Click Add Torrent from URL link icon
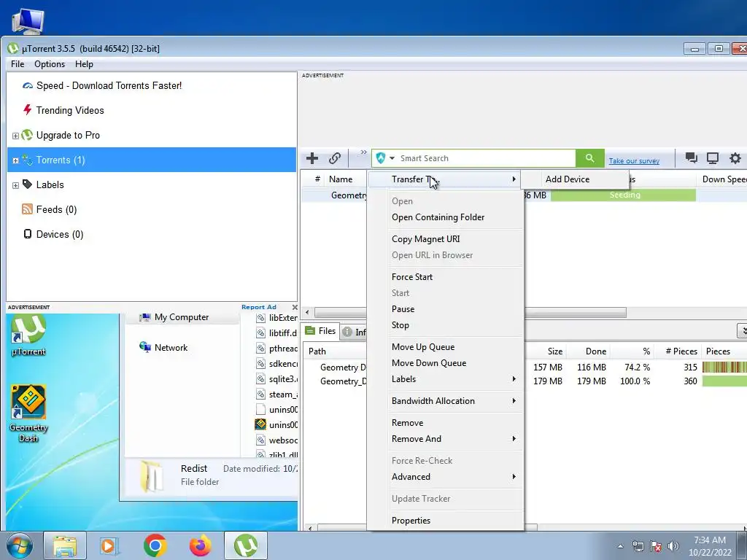This screenshot has width=747, height=560. [335, 158]
